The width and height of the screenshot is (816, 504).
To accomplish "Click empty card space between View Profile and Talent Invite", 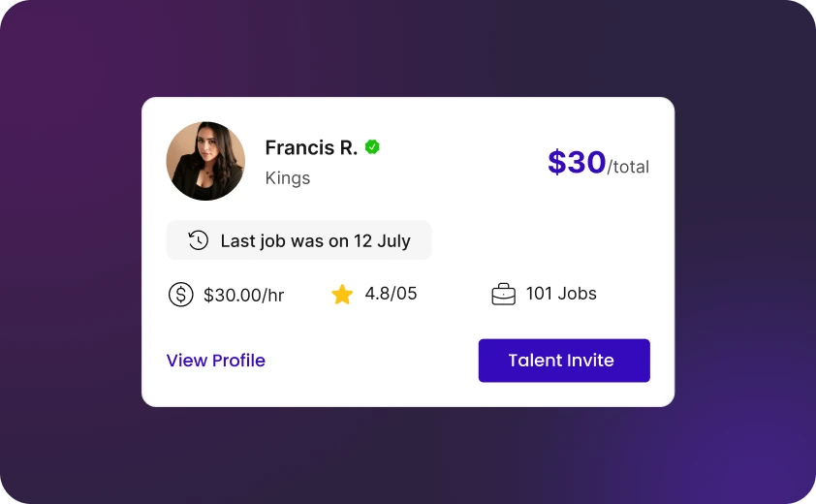I will (x=371, y=361).
